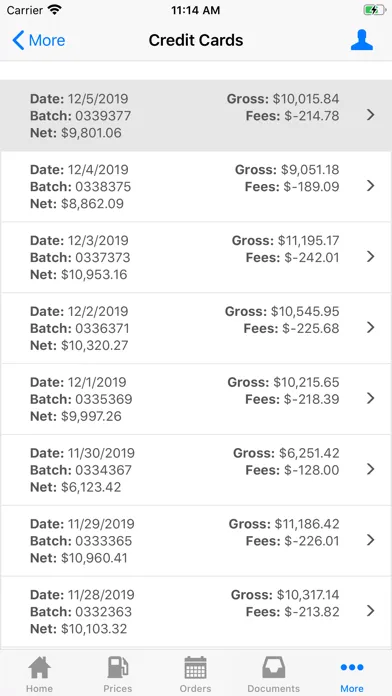The width and height of the screenshot is (392, 696).
Task: Open the user profile icon
Action: click(x=361, y=40)
